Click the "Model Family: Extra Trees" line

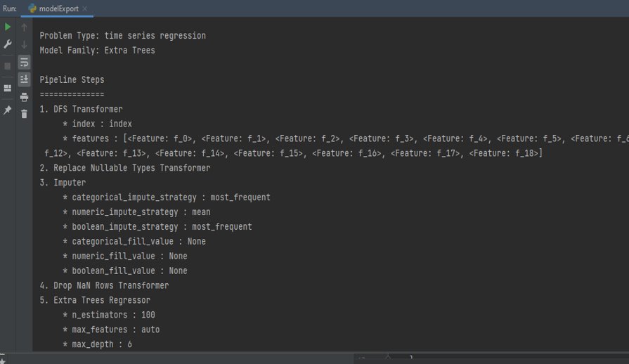[97, 51]
